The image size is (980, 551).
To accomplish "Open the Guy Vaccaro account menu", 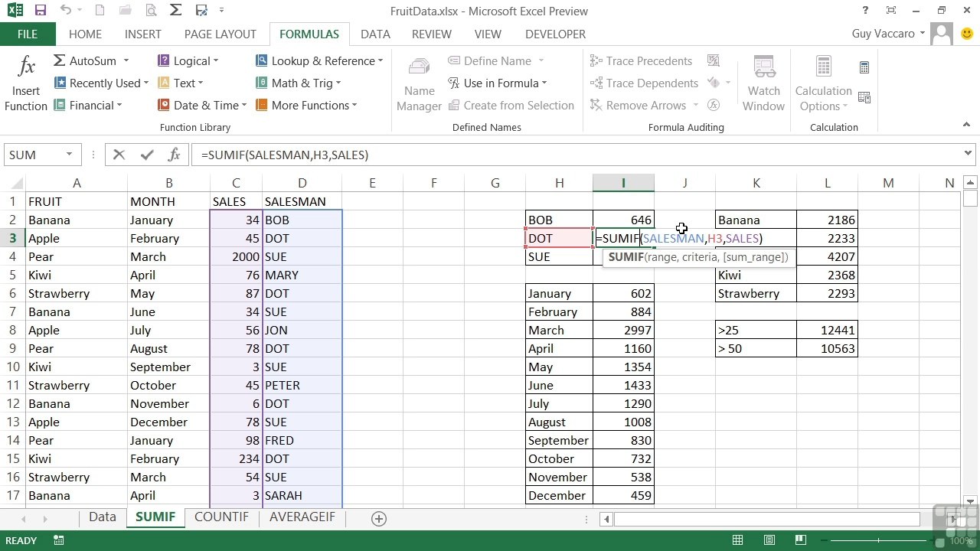I will [x=888, y=34].
